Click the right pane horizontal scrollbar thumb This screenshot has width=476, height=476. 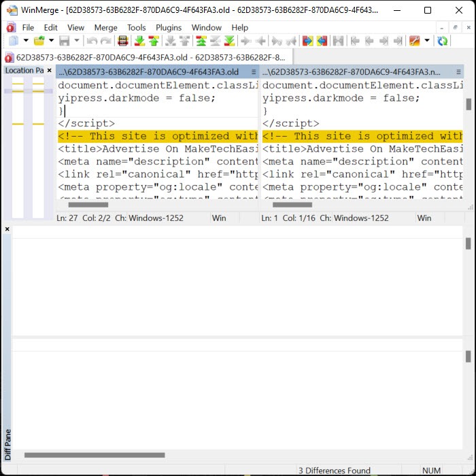click(292, 205)
